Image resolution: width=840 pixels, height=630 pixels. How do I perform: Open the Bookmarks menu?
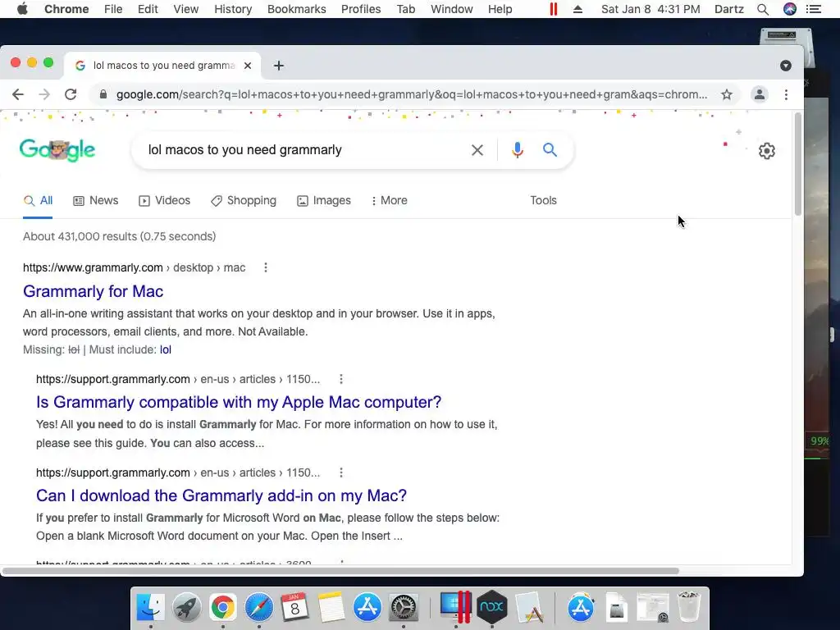(x=296, y=9)
